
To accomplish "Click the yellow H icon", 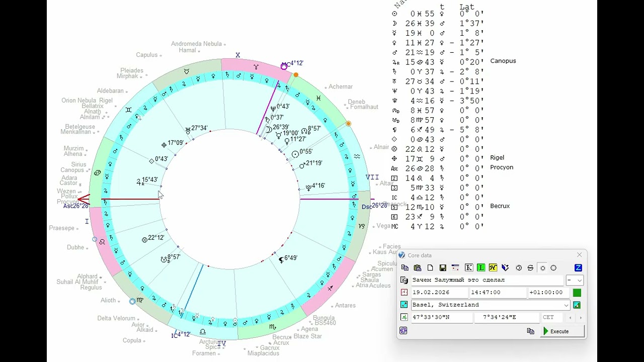I will tap(493, 268).
